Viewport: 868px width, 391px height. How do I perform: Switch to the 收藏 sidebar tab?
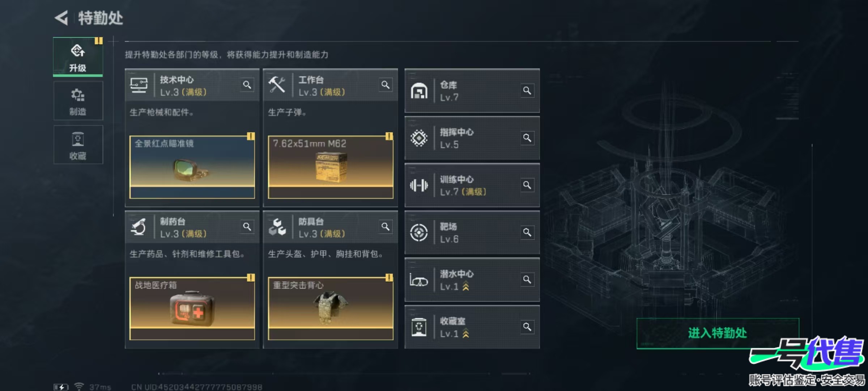(78, 145)
